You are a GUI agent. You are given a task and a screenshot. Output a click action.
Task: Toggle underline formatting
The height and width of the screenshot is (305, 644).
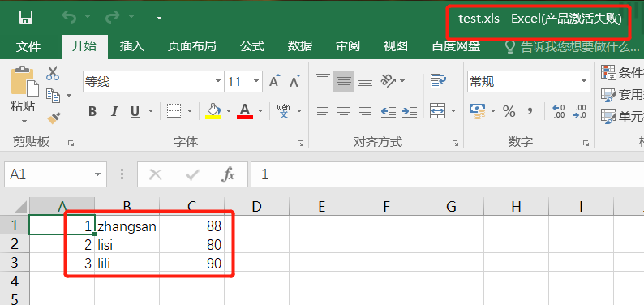135,111
